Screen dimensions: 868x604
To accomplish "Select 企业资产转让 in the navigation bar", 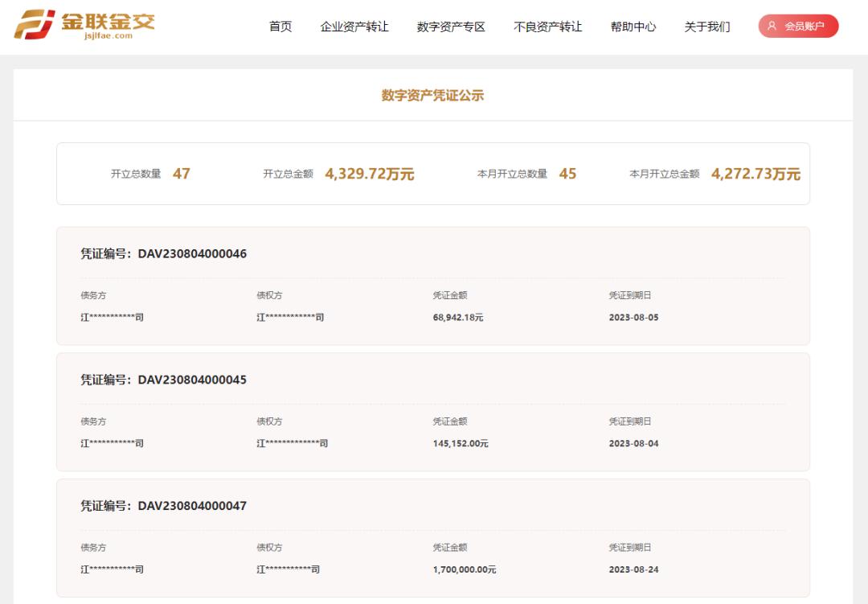I will coord(356,26).
